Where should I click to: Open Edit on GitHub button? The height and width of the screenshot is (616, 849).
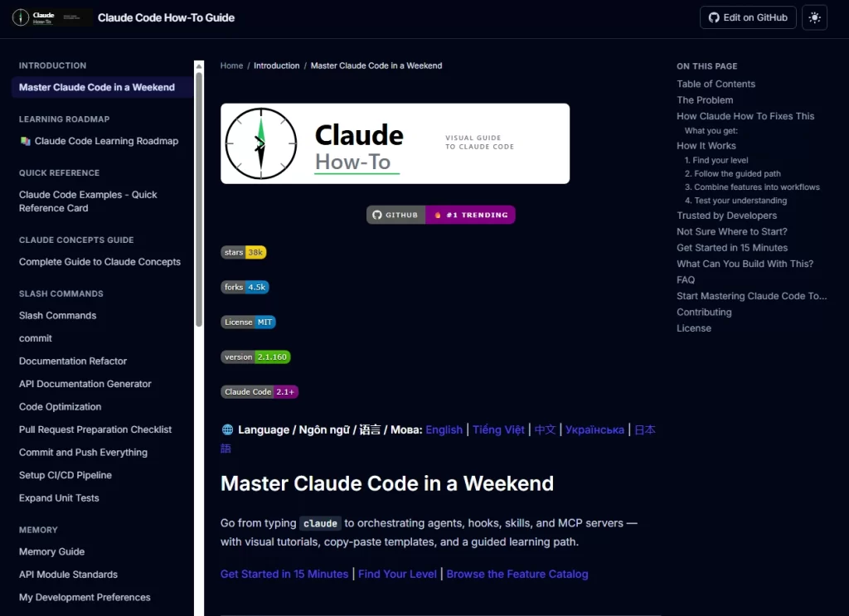pyautogui.click(x=748, y=17)
